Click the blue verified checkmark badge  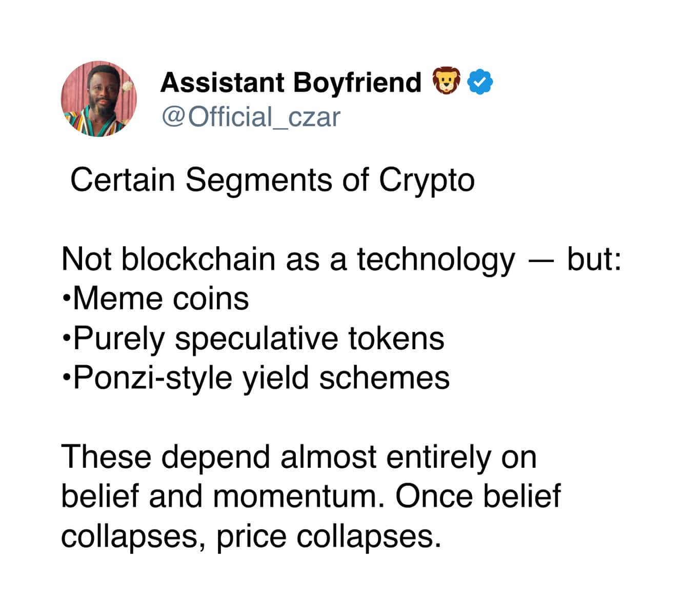pyautogui.click(x=480, y=82)
